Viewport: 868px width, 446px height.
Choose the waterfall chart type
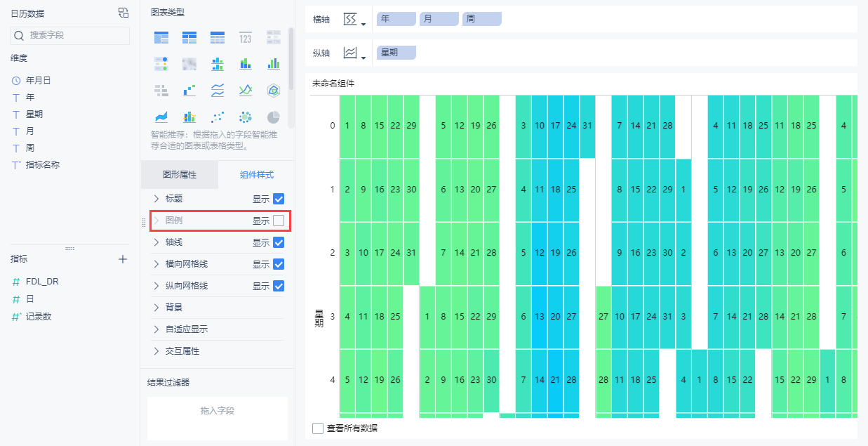189,90
